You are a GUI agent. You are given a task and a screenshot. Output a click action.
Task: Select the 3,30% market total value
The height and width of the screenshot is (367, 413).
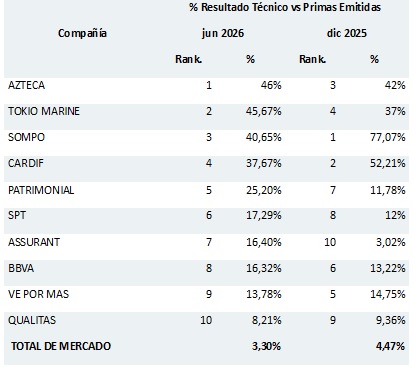[x=266, y=346]
